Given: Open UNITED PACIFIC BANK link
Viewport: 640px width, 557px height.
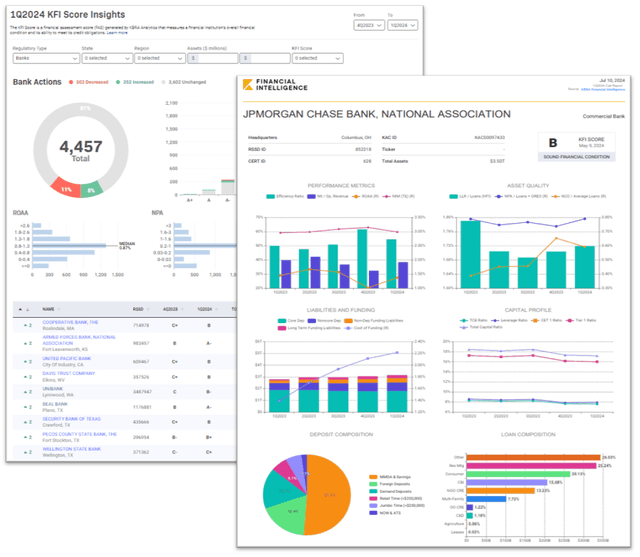Looking at the screenshot, I should [67, 359].
